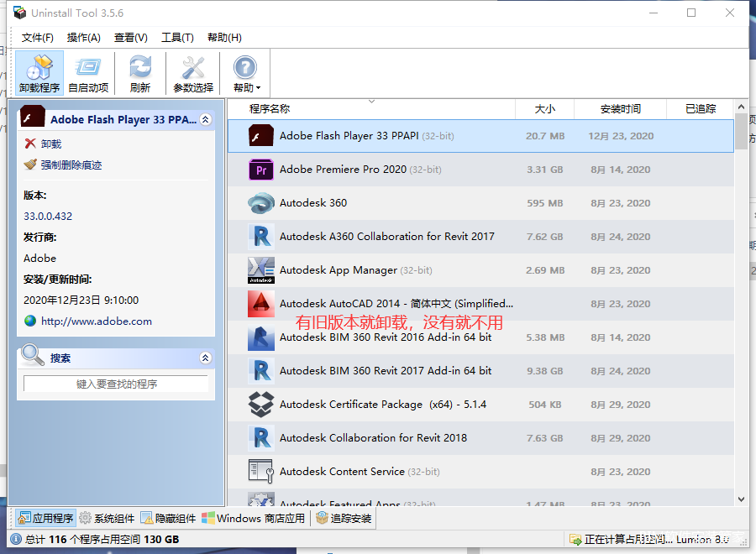The image size is (756, 554).
Task: Click the search programs input field
Action: [116, 384]
